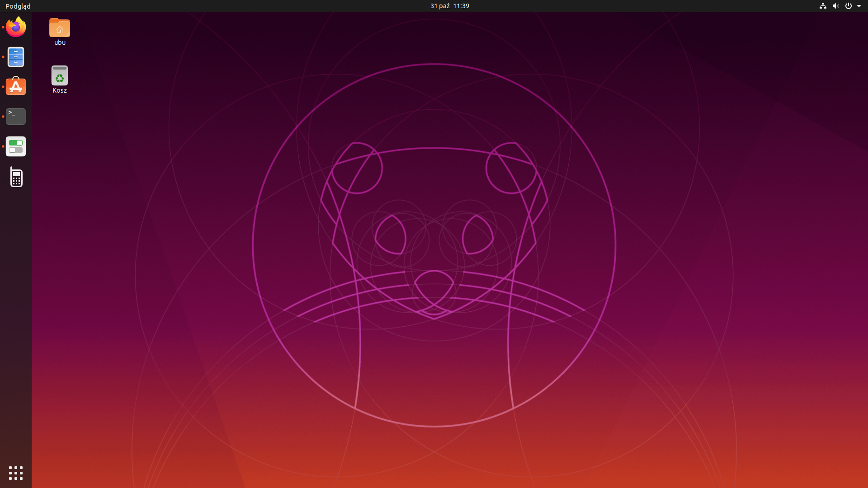Launch the file manager from the dock
This screenshot has height=488, width=868.
click(16, 57)
